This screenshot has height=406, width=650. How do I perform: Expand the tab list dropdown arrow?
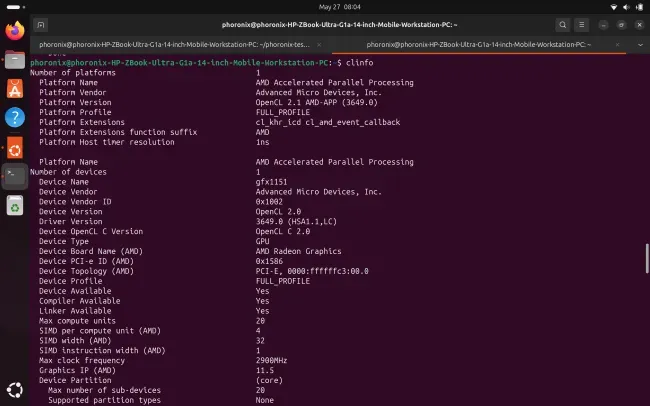640,44
